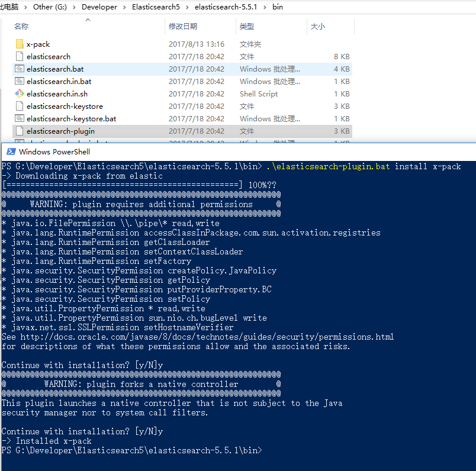Click the Windows PowerShell window title
Viewport: 476px width, 471px height.
coord(54,151)
